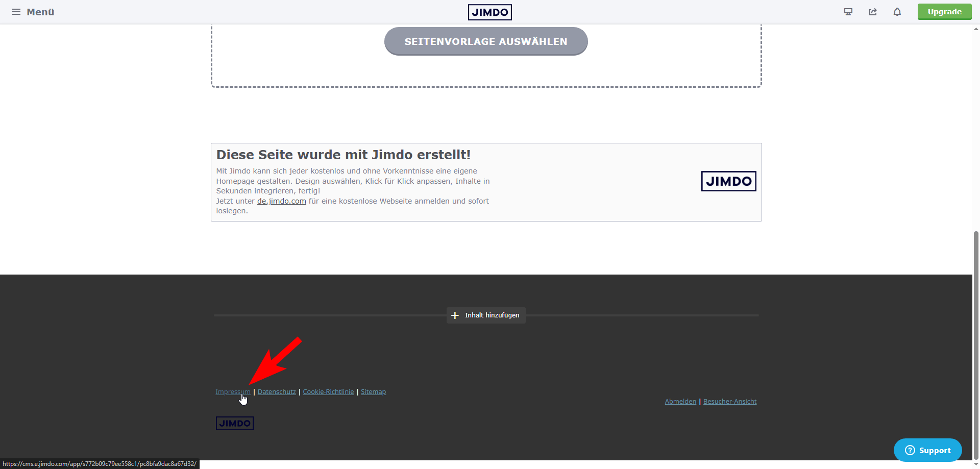The height and width of the screenshot is (469, 980).
Task: Click Seitenvorlage auswählen button
Action: 486,41
